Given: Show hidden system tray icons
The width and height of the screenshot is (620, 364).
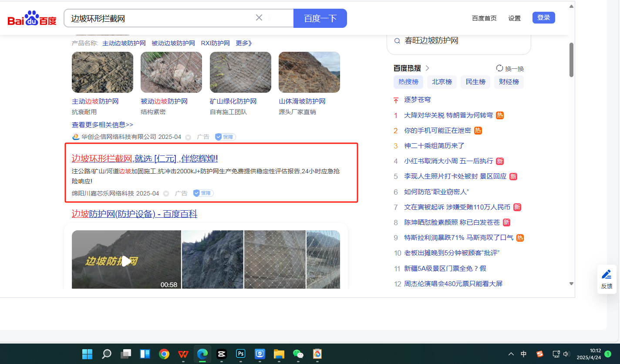Looking at the screenshot, I should click(511, 354).
